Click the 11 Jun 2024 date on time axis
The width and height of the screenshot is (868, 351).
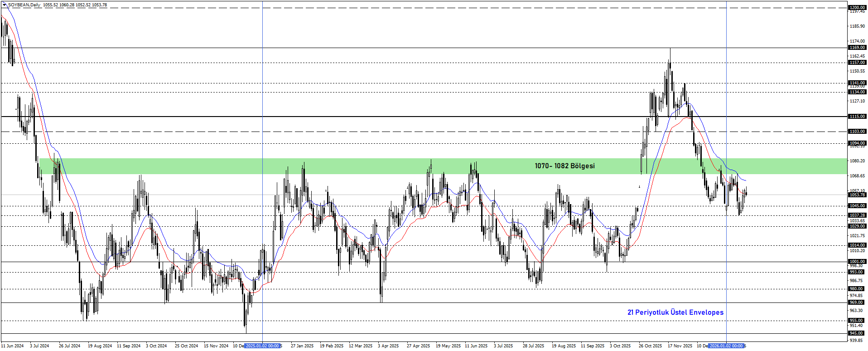pos(12,346)
